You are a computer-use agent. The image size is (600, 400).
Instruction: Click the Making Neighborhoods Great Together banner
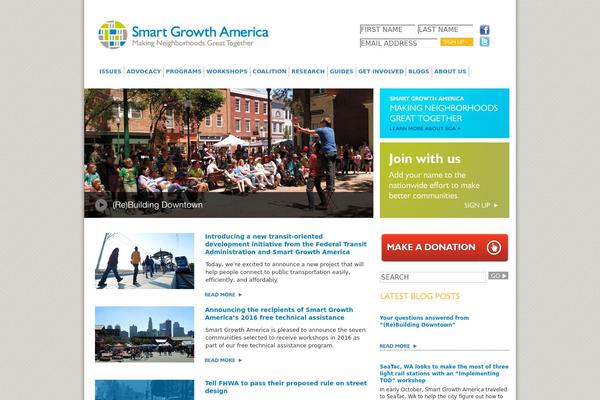[445, 113]
